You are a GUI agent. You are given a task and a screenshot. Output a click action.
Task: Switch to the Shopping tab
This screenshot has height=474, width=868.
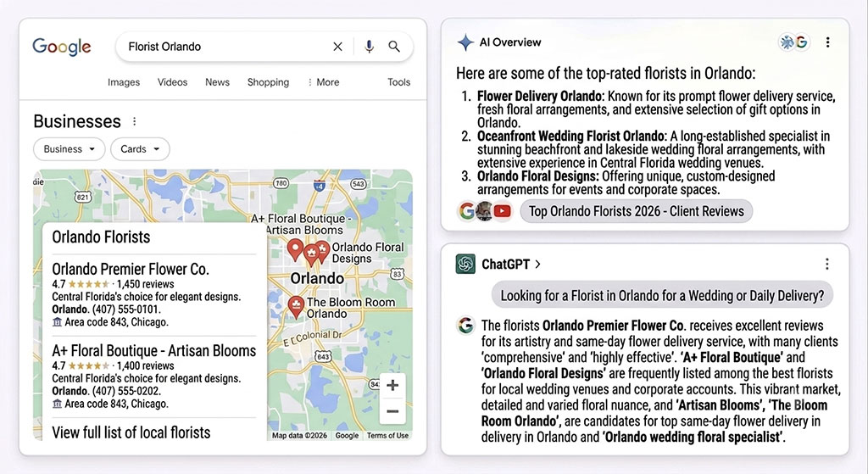[268, 82]
